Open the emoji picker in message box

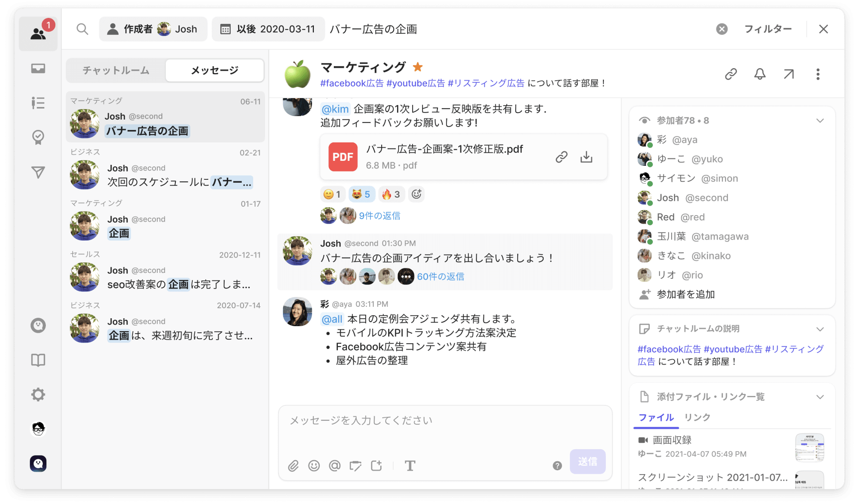[314, 466]
